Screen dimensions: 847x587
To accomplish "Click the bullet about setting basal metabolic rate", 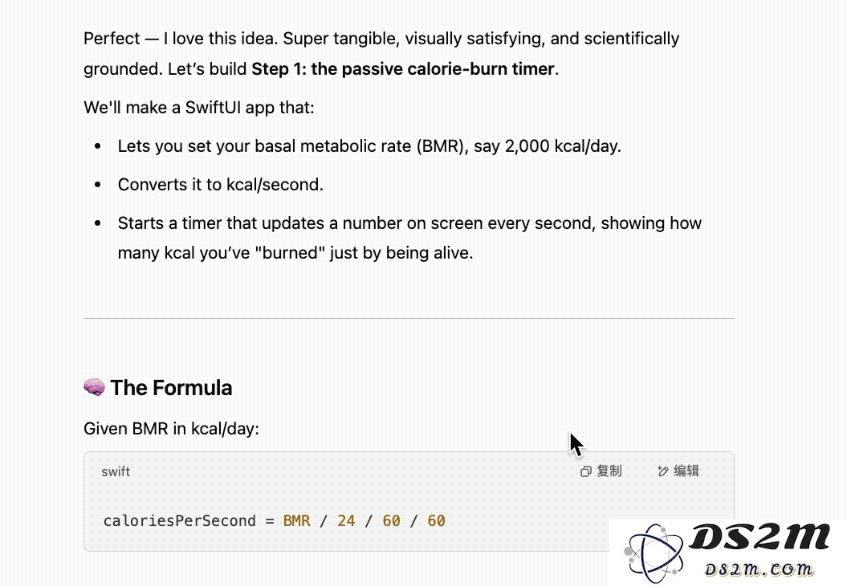I will (369, 146).
